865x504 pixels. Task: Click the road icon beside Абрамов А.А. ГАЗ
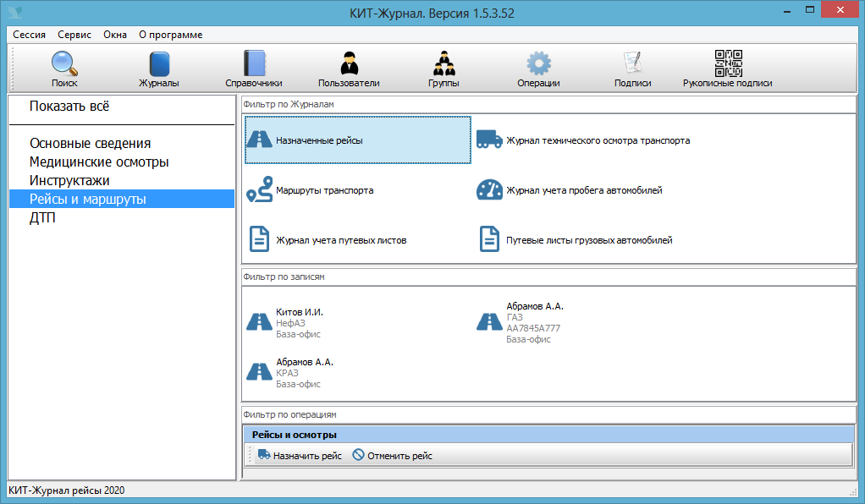click(489, 322)
